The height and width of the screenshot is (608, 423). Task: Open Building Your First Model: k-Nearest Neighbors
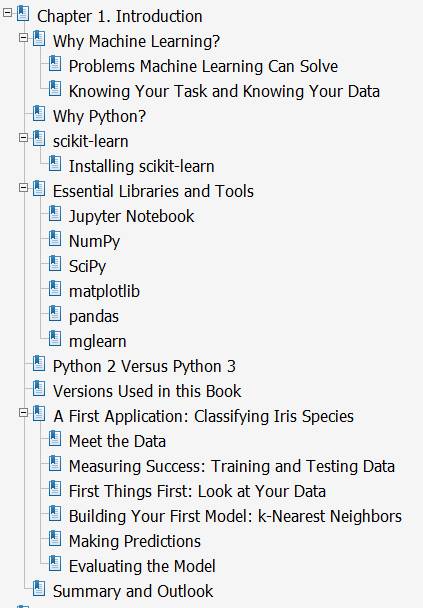pos(235,516)
